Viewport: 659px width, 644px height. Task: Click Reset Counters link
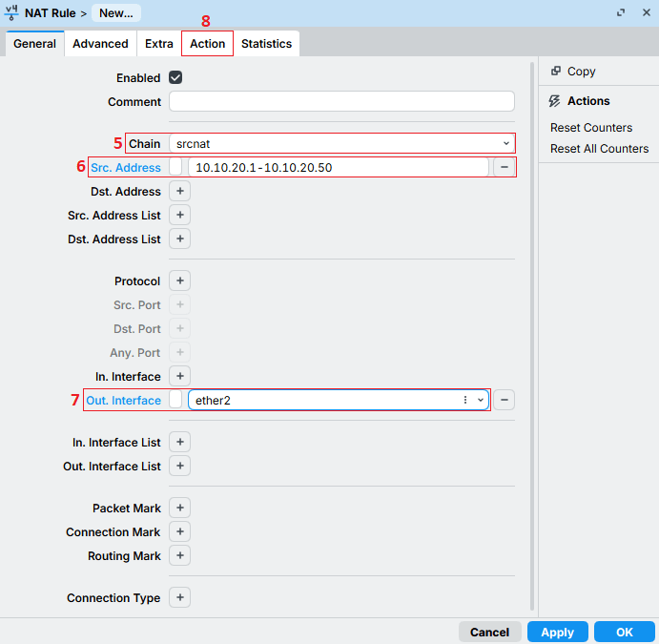pos(591,128)
